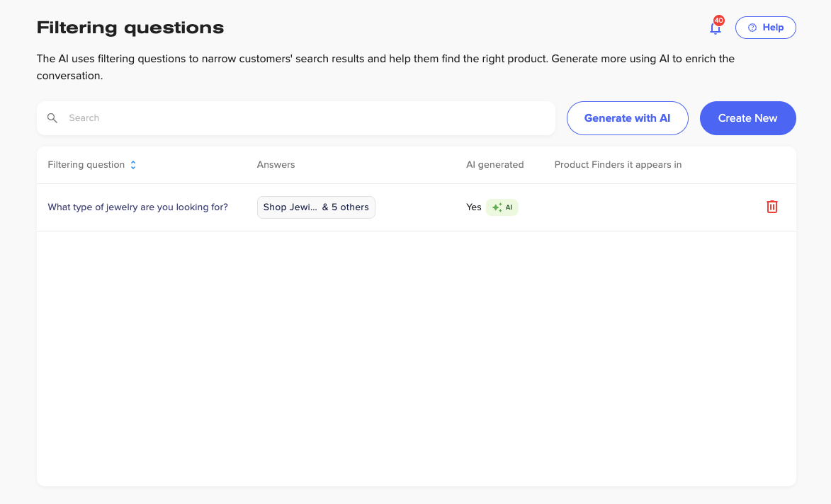Sort using the Filtering question arrows icon

point(133,165)
